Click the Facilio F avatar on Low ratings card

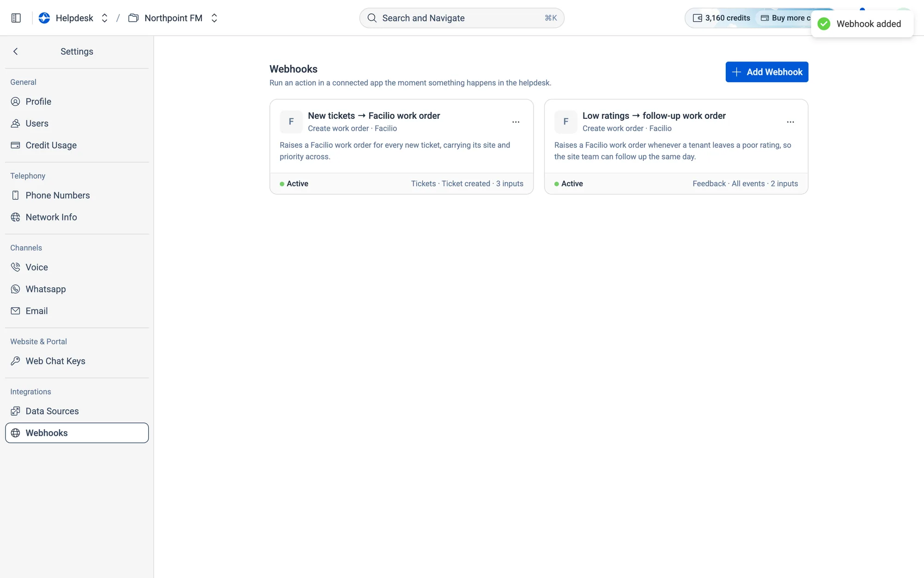coord(565,122)
